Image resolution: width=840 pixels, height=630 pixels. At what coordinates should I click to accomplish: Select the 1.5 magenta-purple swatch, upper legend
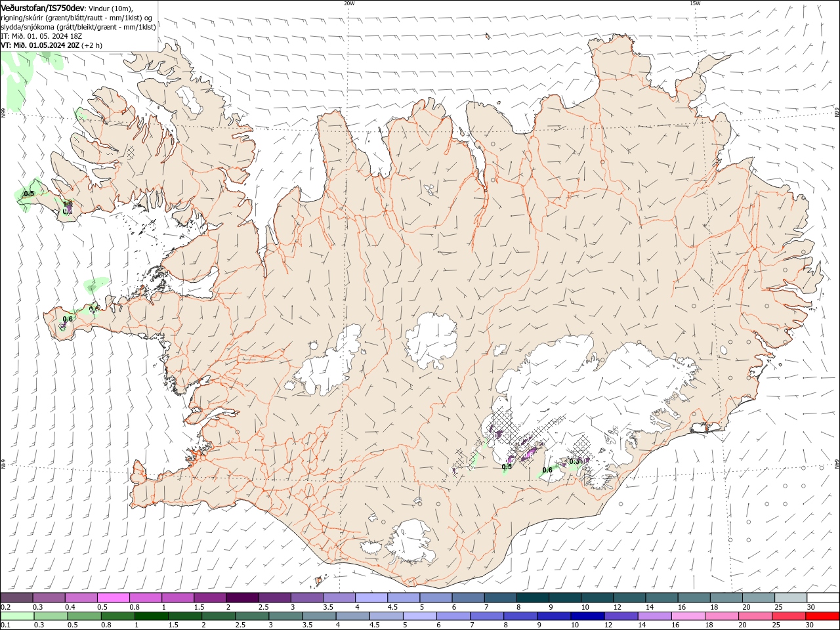(210, 598)
